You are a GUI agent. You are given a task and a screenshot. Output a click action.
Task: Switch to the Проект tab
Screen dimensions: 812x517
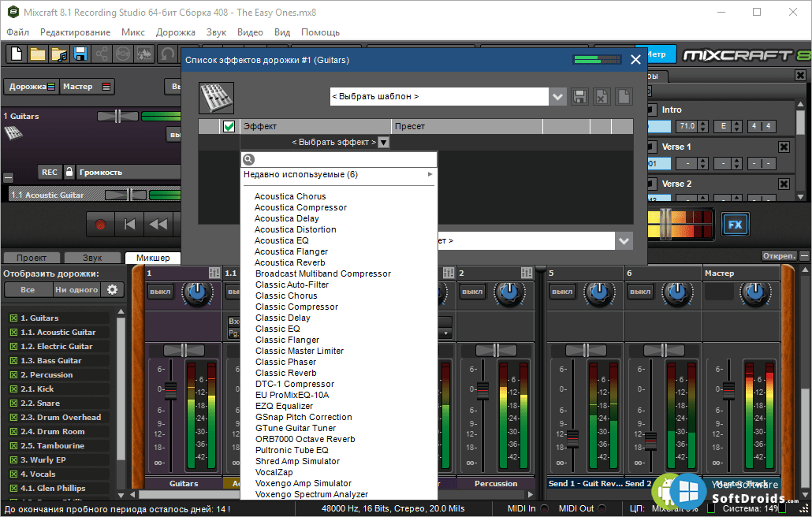32,258
